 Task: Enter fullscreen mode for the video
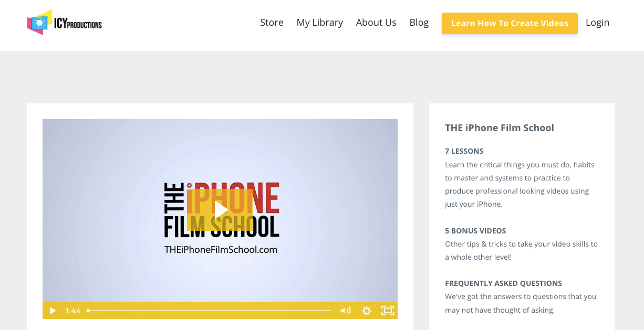[387, 311]
